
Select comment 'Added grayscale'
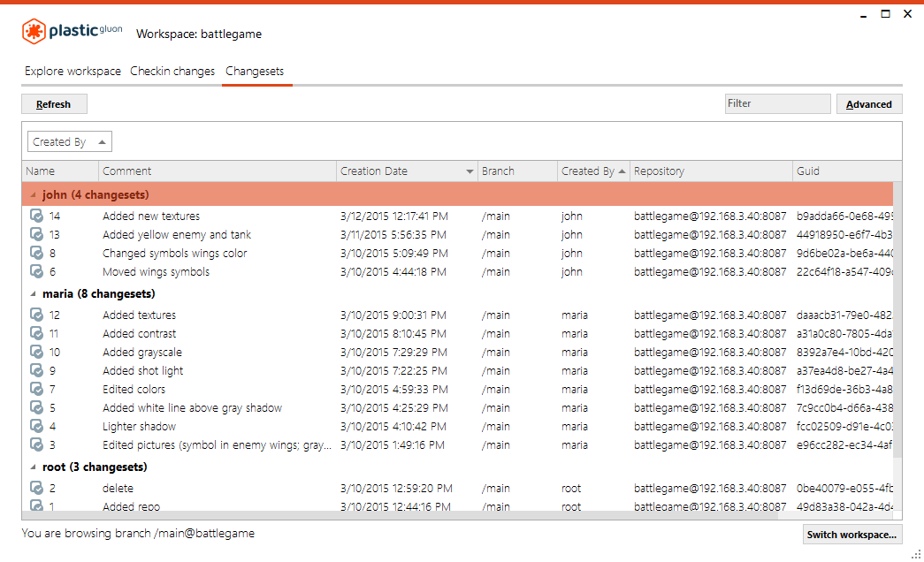142,353
